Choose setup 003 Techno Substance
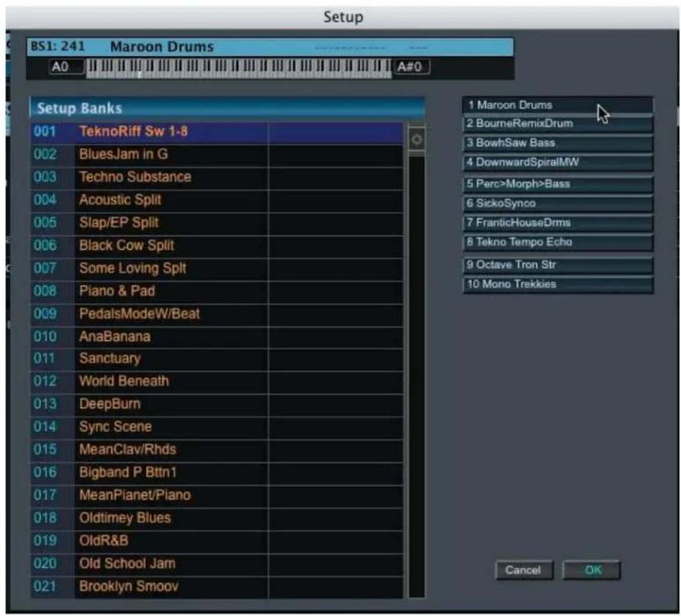This screenshot has height=616, width=681. tap(216, 178)
